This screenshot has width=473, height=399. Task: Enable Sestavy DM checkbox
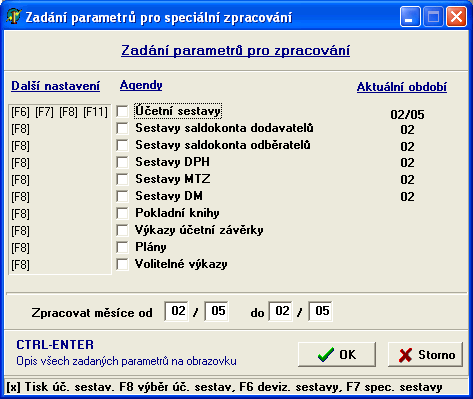122,196
